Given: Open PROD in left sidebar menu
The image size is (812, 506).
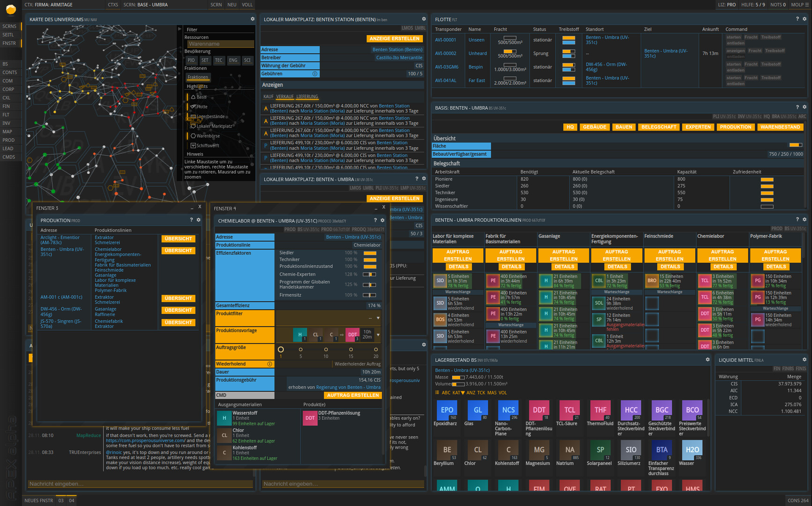Looking at the screenshot, I should pyautogui.click(x=8, y=140).
